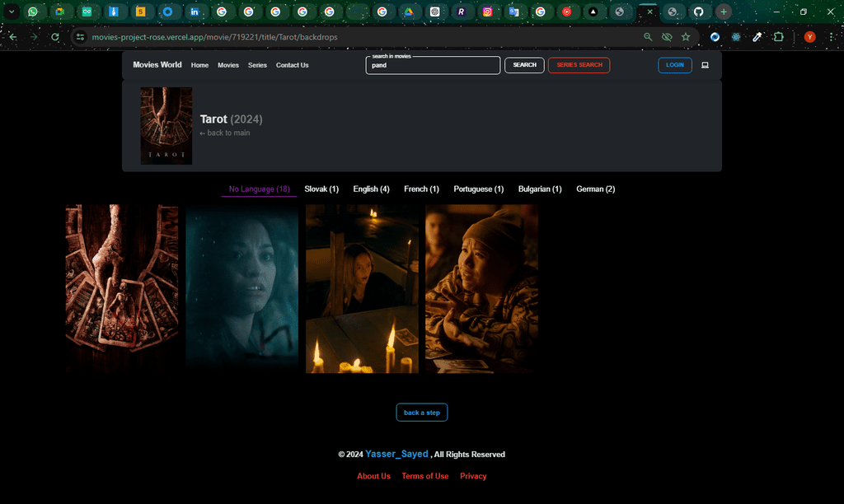This screenshot has height=504, width=844.
Task: Open the ChatGPT browser tab
Action: [435, 12]
